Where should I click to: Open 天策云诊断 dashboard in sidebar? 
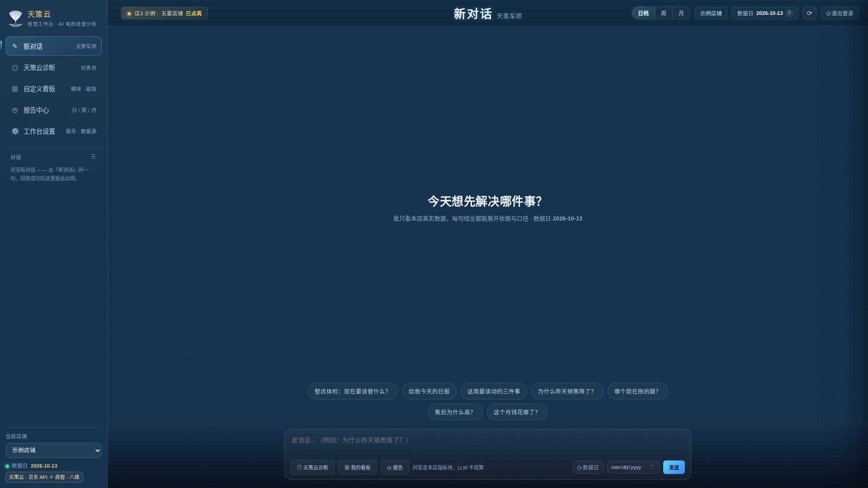(x=54, y=68)
